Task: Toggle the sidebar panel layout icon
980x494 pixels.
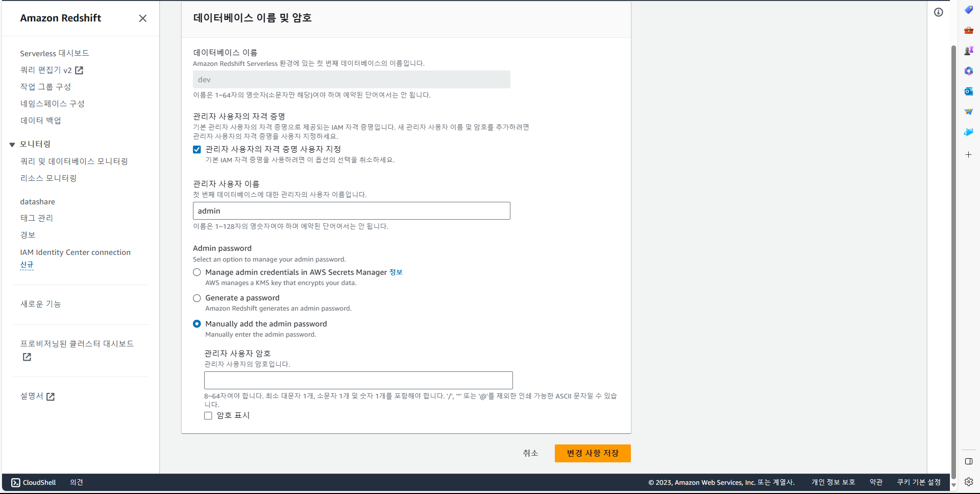Action: coord(968,461)
